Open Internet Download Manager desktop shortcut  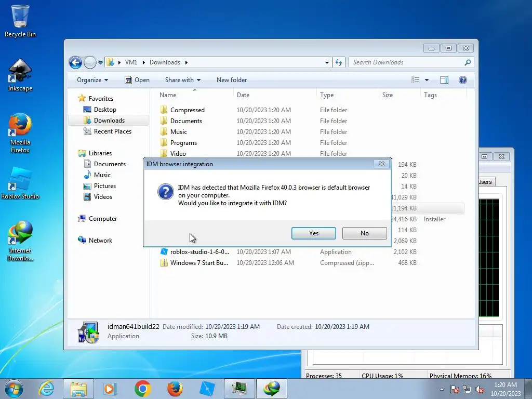20,241
